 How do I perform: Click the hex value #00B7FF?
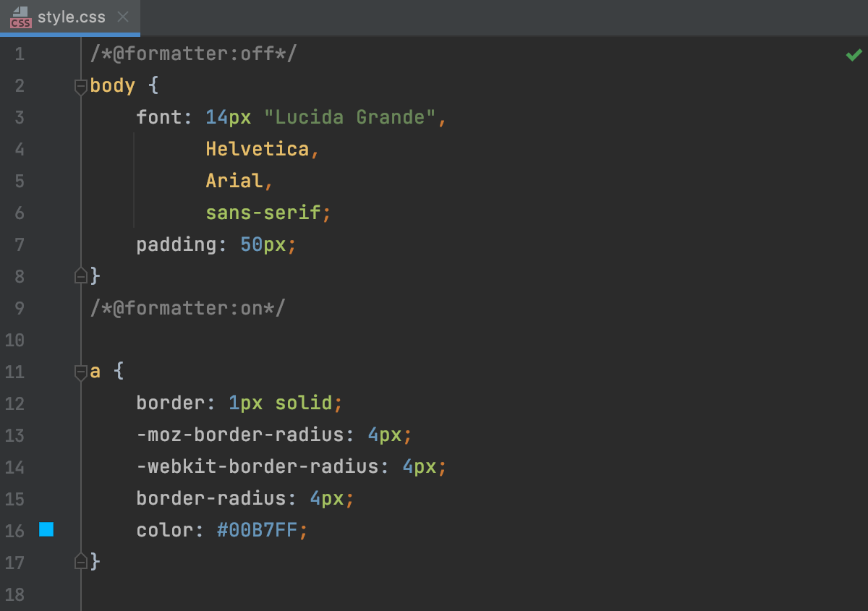click(257, 530)
